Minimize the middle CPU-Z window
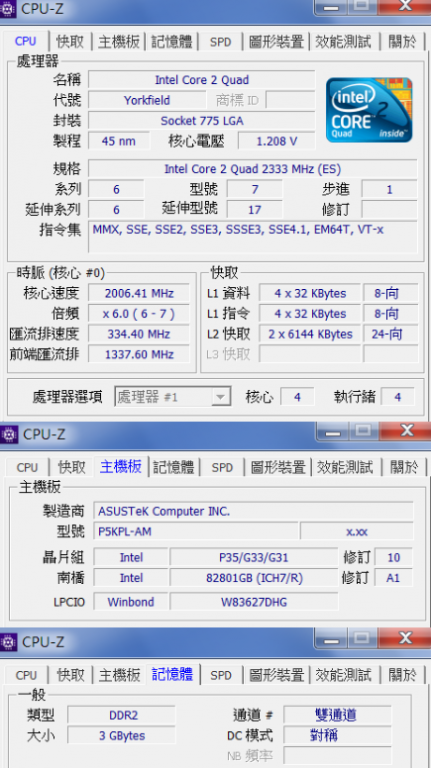This screenshot has width=431, height=768. pyautogui.click(x=333, y=432)
